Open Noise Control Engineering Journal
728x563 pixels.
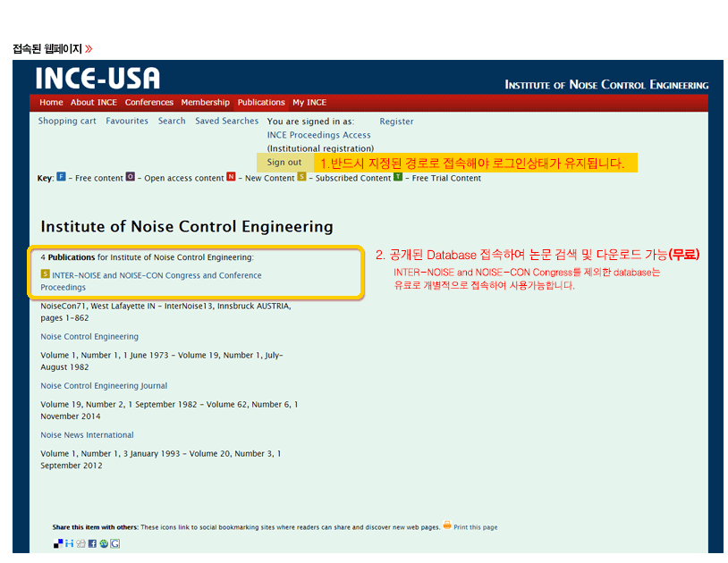104,386
